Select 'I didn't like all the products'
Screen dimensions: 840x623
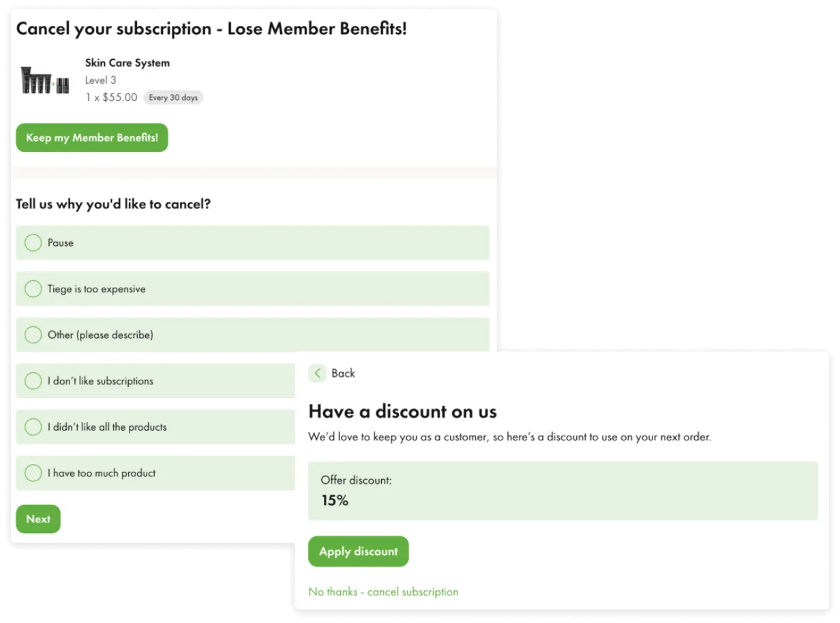pyautogui.click(x=33, y=427)
